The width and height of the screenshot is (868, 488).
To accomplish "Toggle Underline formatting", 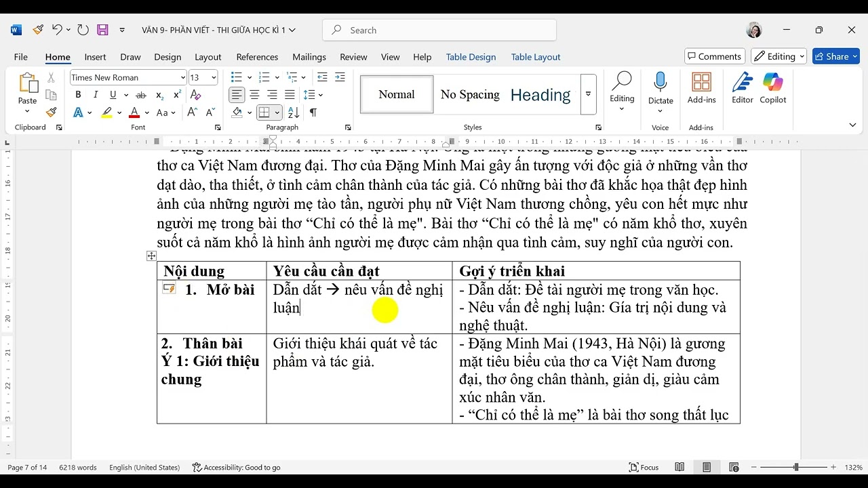I will tap(113, 95).
